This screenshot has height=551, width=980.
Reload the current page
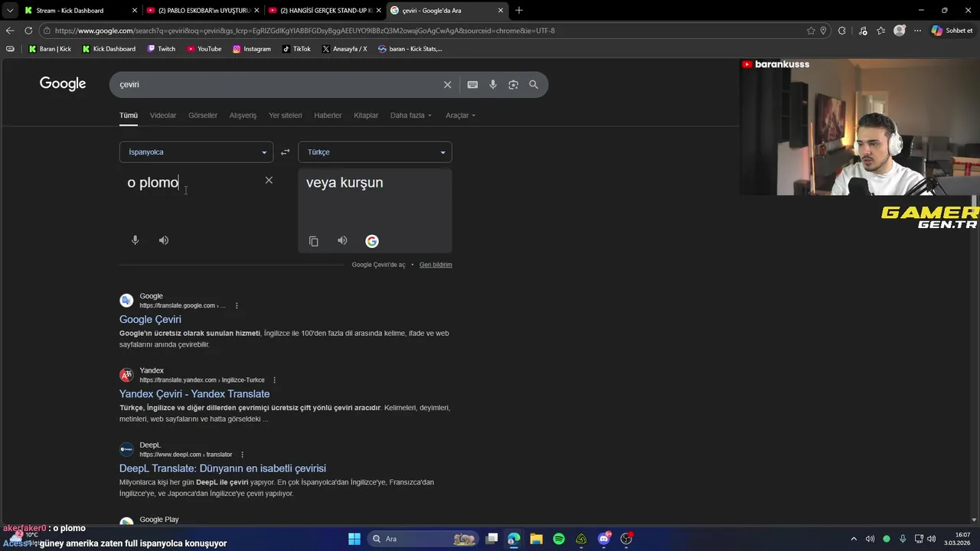click(28, 31)
